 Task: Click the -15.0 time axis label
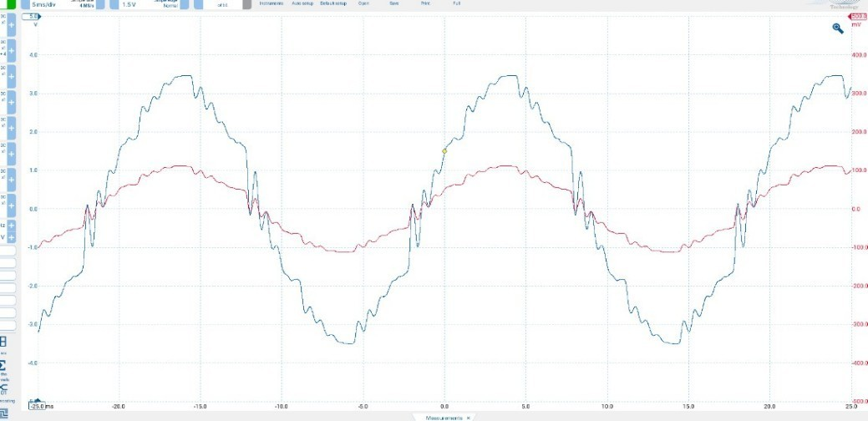click(x=200, y=406)
